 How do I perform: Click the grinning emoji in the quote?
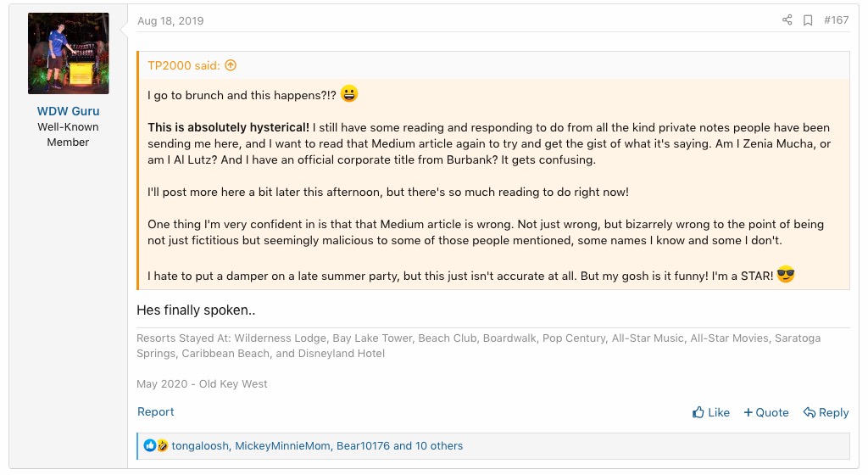349,94
